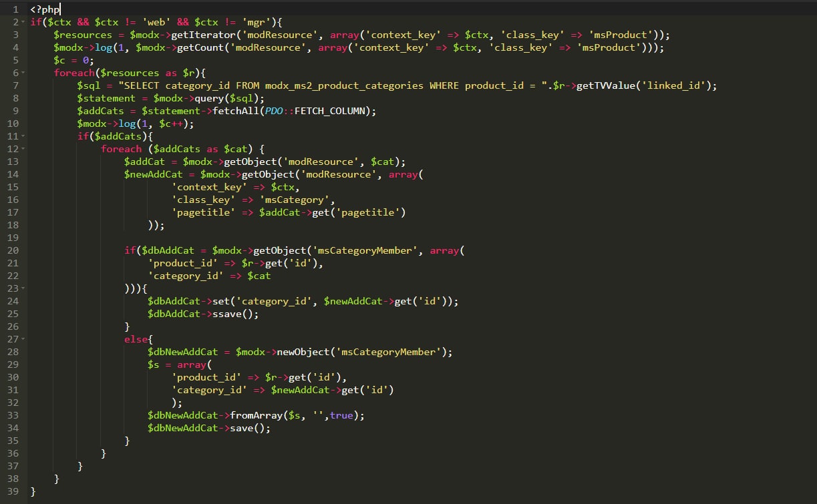Collapse the fold arrow on line 23
Viewport: 817px width, 504px height.
tap(23, 288)
